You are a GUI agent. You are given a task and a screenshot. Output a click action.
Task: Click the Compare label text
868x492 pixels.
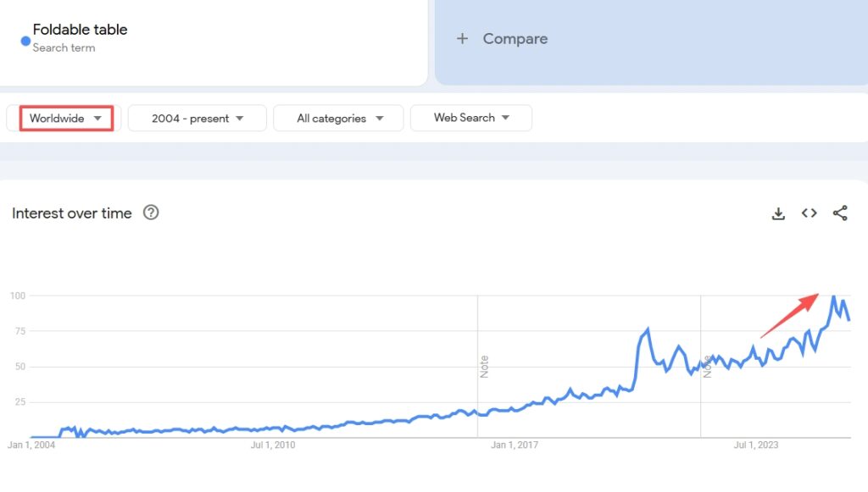515,39
